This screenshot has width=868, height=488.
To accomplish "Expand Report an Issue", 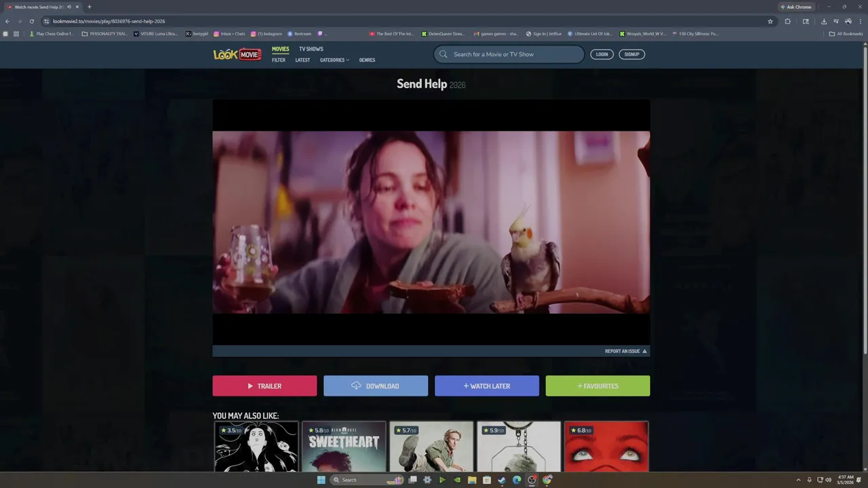I will 625,351.
